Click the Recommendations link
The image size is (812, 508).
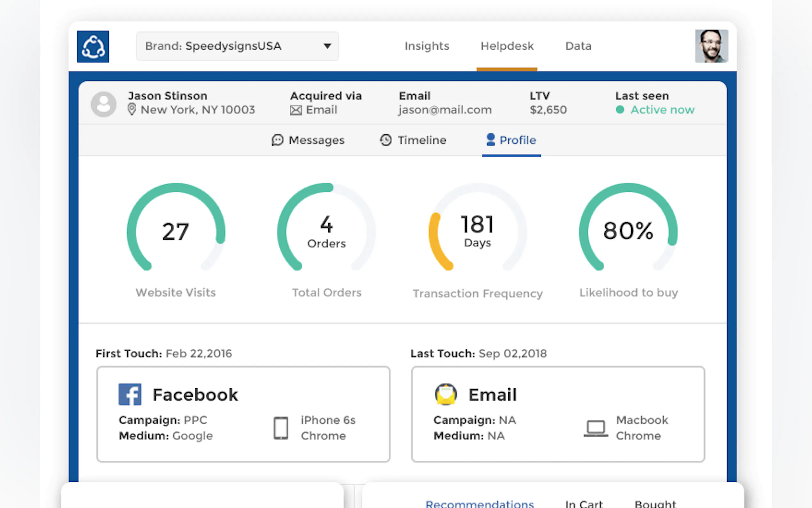[479, 503]
